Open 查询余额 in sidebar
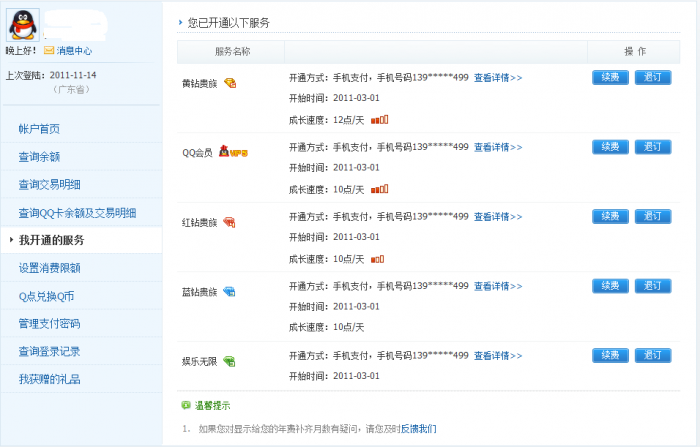The image size is (700, 447). [39, 157]
